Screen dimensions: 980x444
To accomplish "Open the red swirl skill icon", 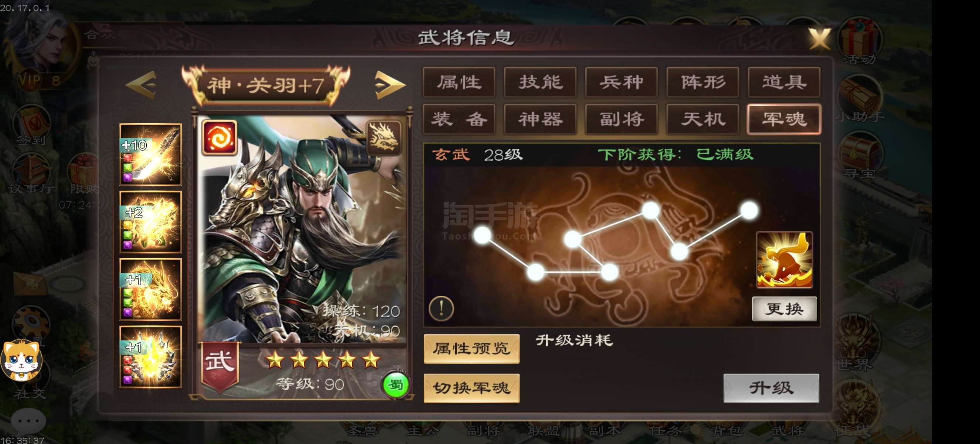I will point(220,138).
